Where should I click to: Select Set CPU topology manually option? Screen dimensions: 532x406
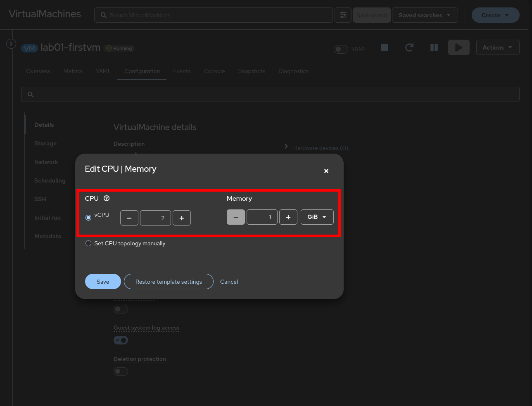coord(88,243)
